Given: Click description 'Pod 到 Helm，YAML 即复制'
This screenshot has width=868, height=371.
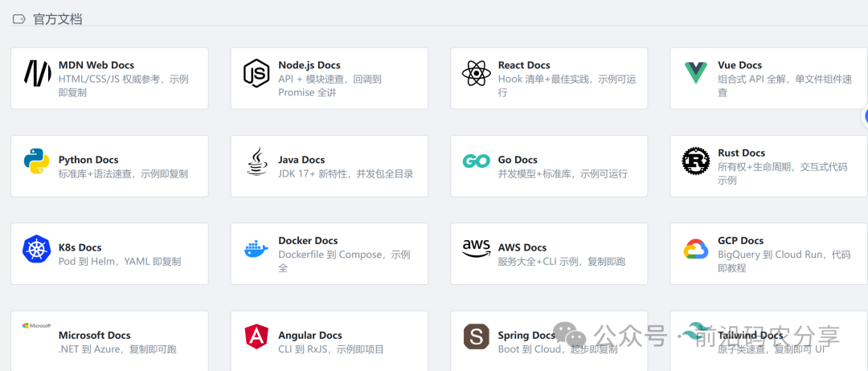Looking at the screenshot, I should point(120,262).
